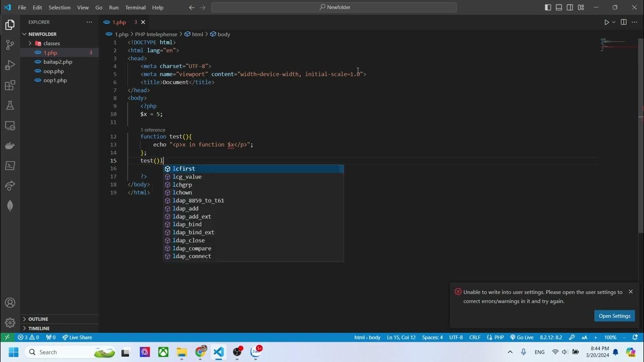Go back in navigation history
The width and height of the screenshot is (644, 362).
coord(192,8)
